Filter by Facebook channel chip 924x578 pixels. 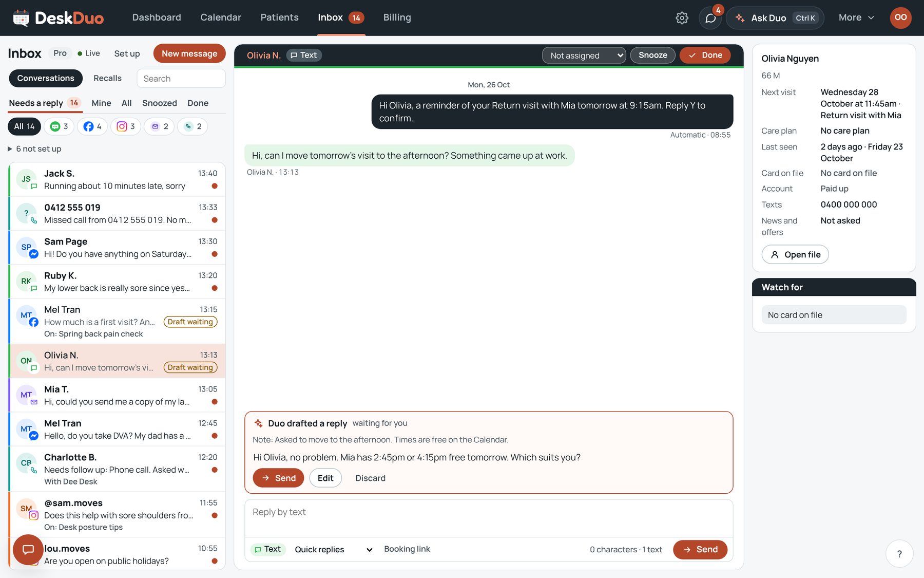[92, 126]
